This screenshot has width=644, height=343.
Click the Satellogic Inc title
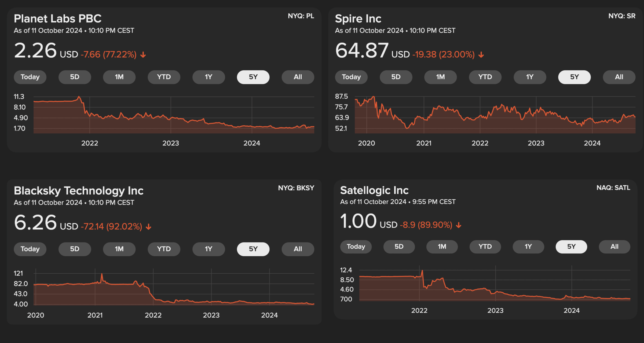[374, 190]
